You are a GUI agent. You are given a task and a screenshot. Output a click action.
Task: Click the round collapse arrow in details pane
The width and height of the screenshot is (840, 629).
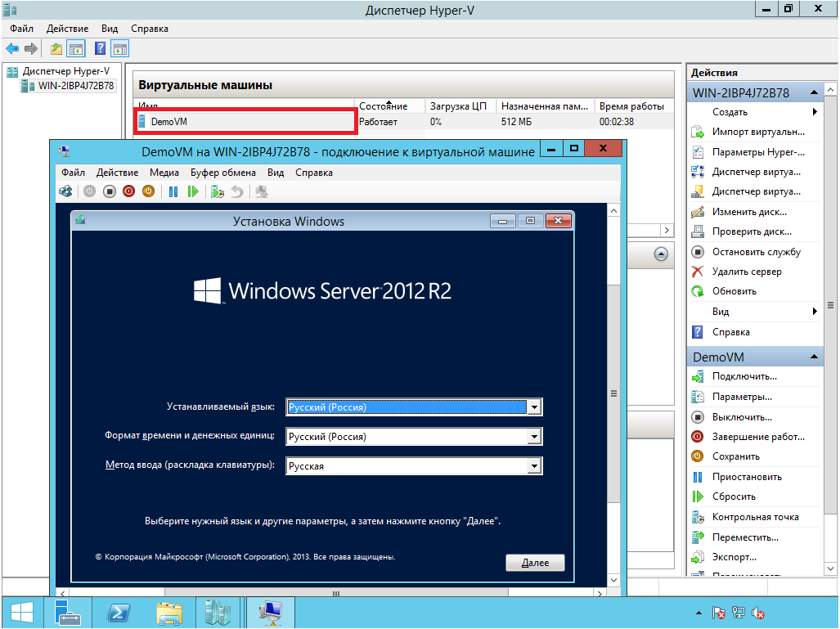(661, 254)
